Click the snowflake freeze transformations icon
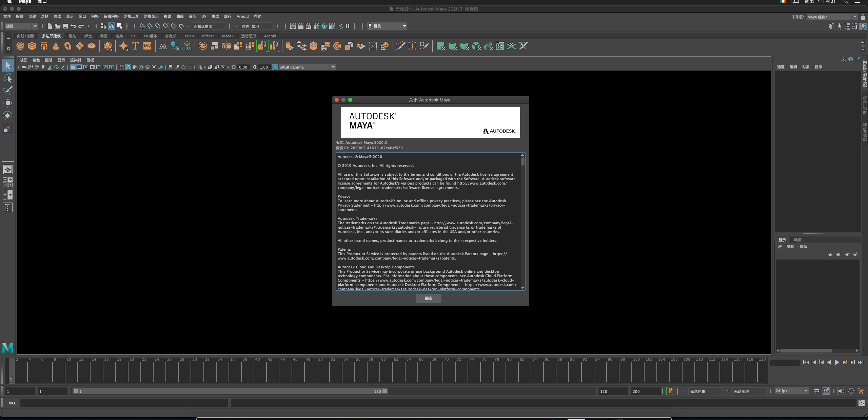 coord(187,46)
